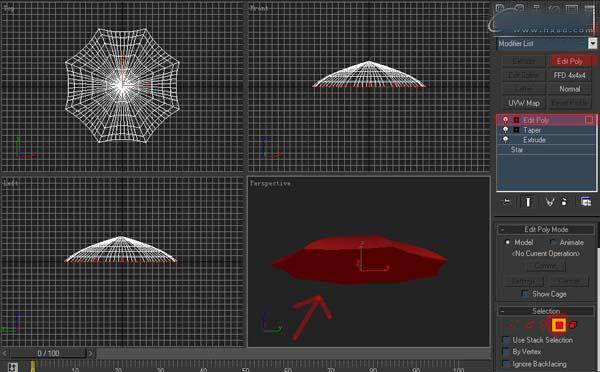This screenshot has width=600, height=372.
Task: Select the Polygon sub-object level icon
Action: [x=559, y=325]
